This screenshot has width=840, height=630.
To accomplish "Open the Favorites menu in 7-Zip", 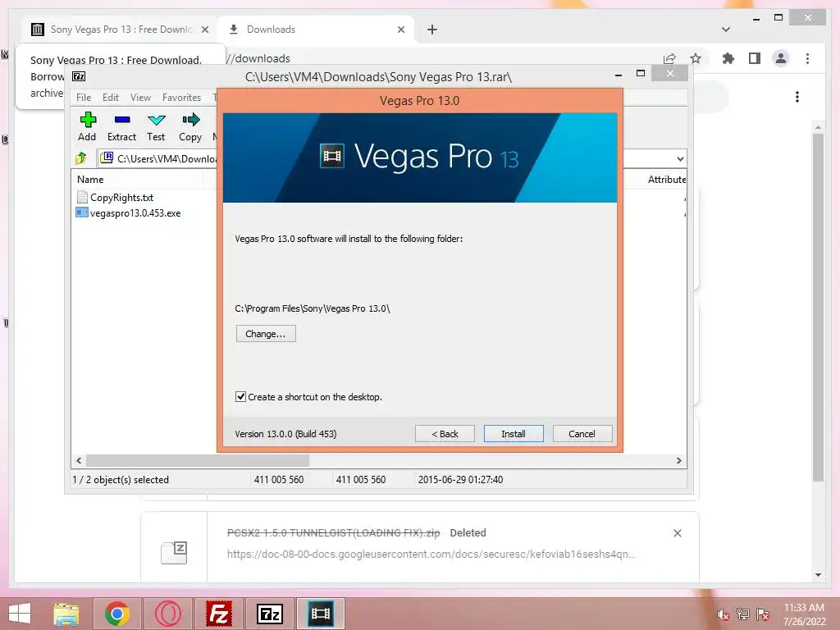I will [x=181, y=98].
